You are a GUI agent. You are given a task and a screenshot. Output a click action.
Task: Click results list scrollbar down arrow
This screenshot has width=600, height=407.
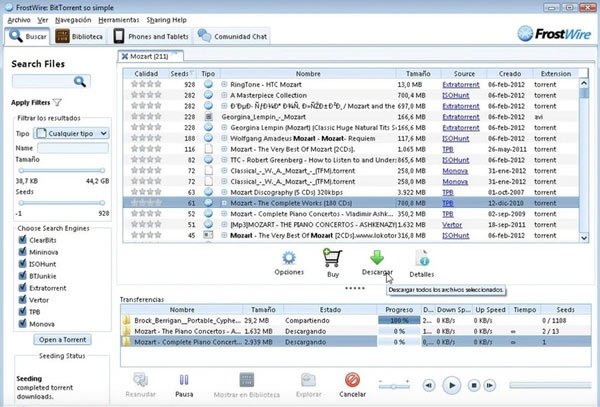click(584, 238)
